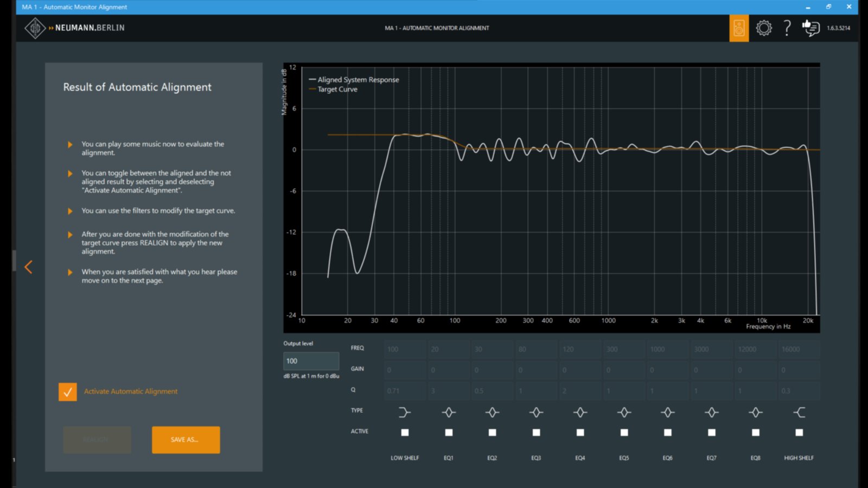This screenshot has width=868, height=488.
Task: Click the version number 1.6.3.5214
Action: coord(839,28)
